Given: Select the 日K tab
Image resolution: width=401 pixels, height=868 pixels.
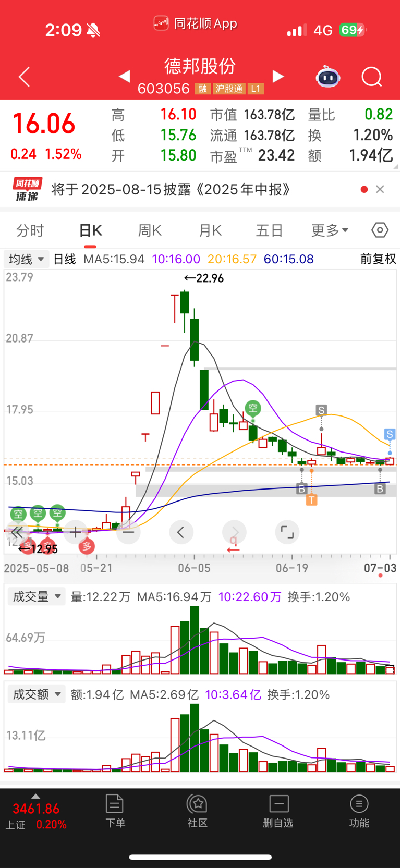Looking at the screenshot, I should pos(90,230).
